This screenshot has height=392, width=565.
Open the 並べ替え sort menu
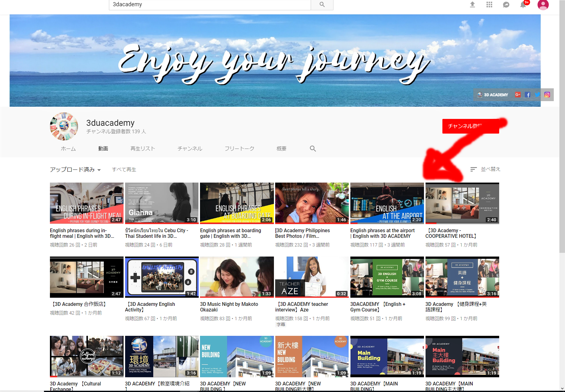tap(485, 169)
